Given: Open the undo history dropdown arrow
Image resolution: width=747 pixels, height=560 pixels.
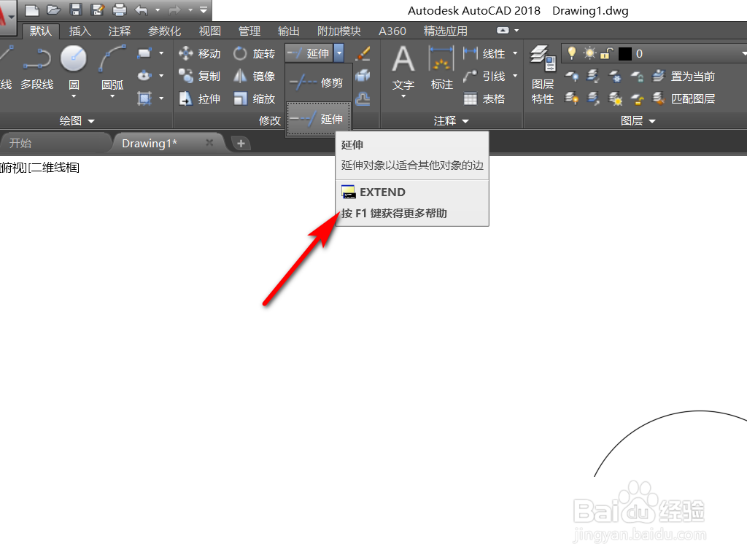Looking at the screenshot, I should (x=158, y=9).
